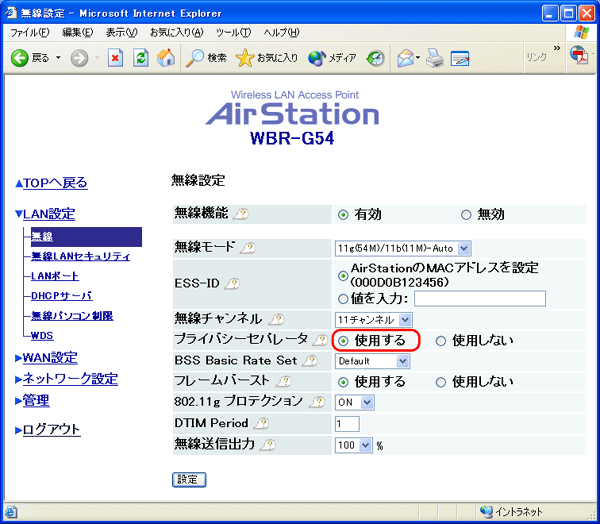The image size is (600, 524).
Task: Open the Back button history dropdown arrow
Action: (58, 58)
